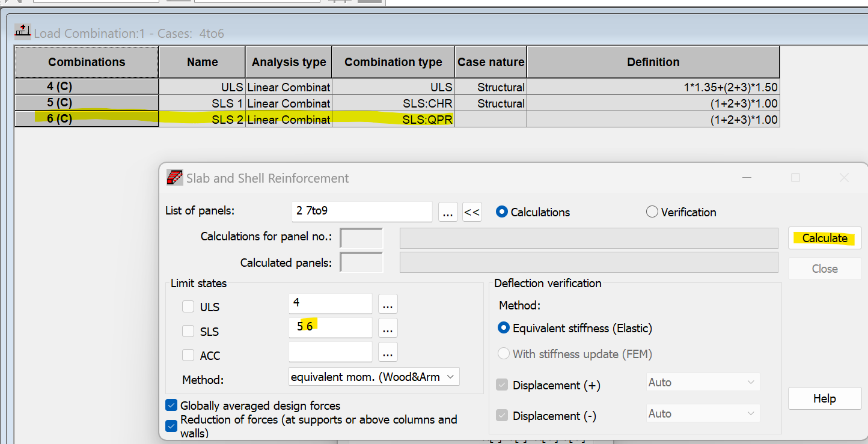The width and height of the screenshot is (868, 444).
Task: Open panel selection with the ... button beside List of panels
Action: pos(448,212)
